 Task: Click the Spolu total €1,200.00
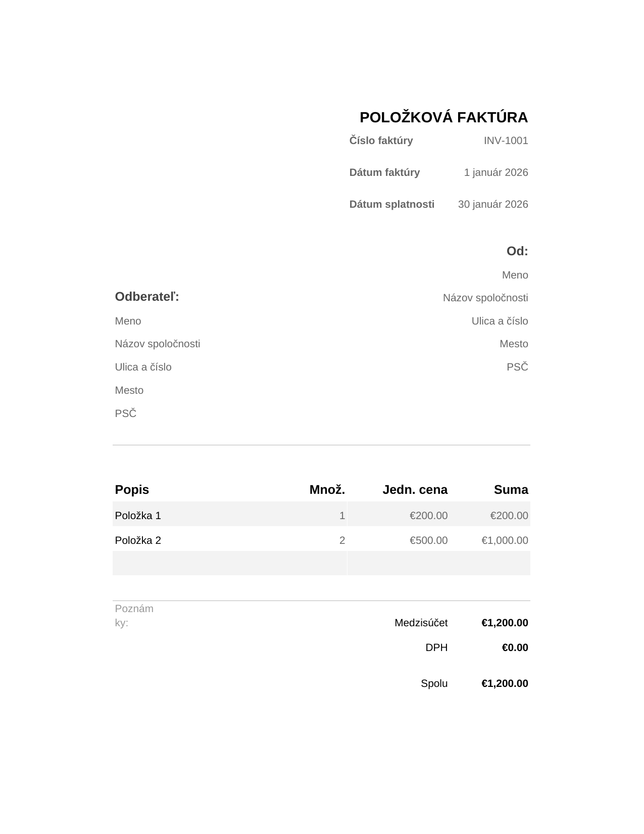505,683
